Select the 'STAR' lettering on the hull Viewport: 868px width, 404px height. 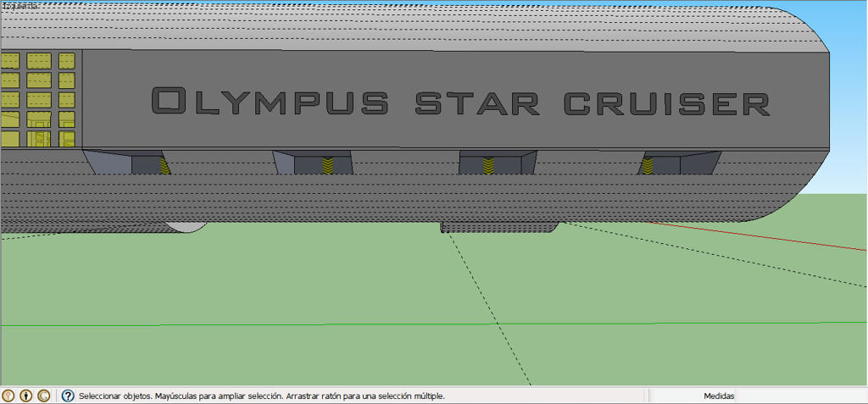477,103
